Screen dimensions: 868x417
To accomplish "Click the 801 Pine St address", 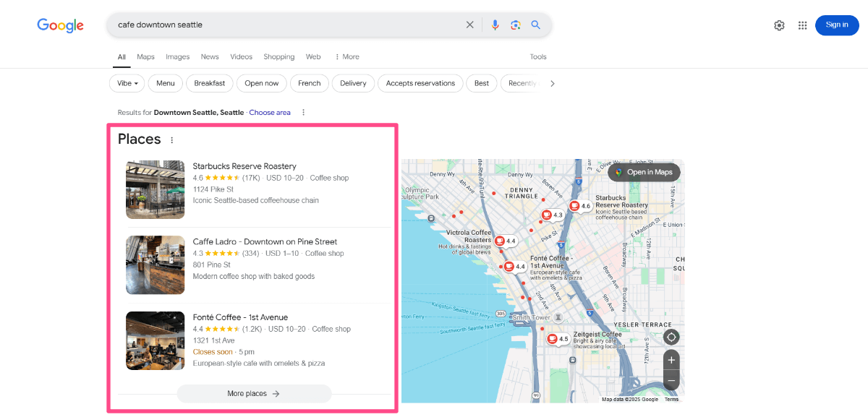I will click(x=212, y=265).
